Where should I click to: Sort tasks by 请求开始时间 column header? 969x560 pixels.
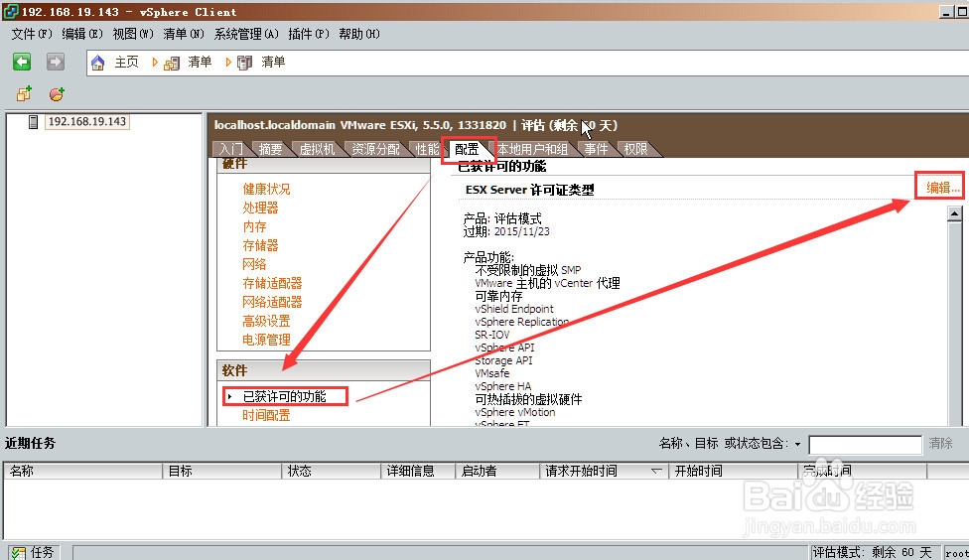pyautogui.click(x=605, y=471)
